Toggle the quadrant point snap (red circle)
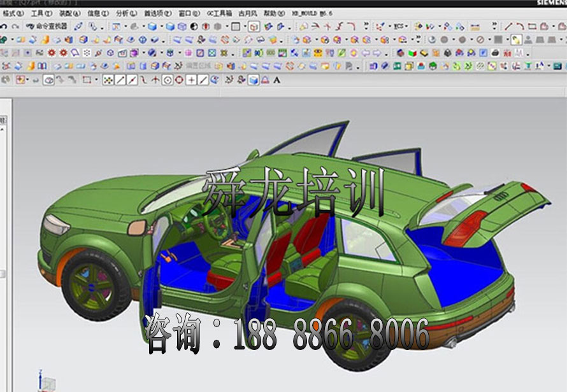This screenshot has height=392, width=567. [x=179, y=80]
